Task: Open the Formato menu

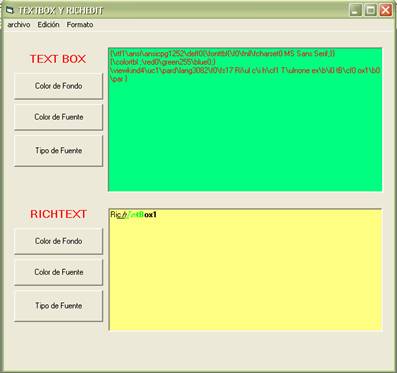Action: [x=80, y=25]
